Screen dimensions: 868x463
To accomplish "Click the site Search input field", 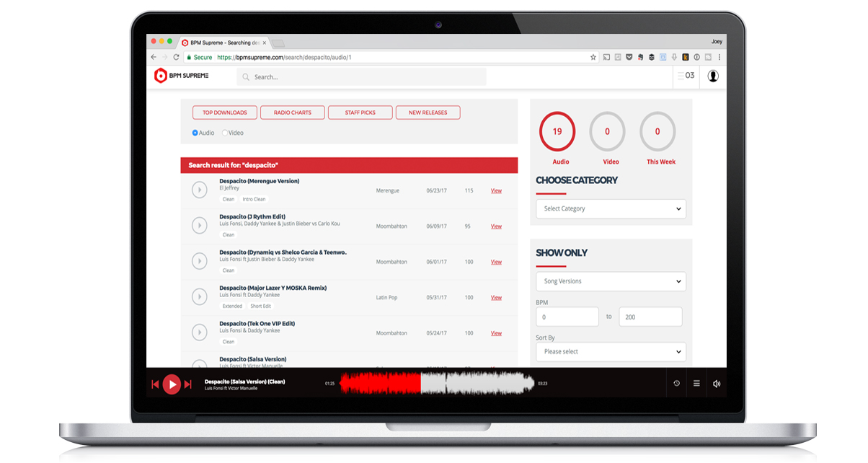I will point(361,76).
